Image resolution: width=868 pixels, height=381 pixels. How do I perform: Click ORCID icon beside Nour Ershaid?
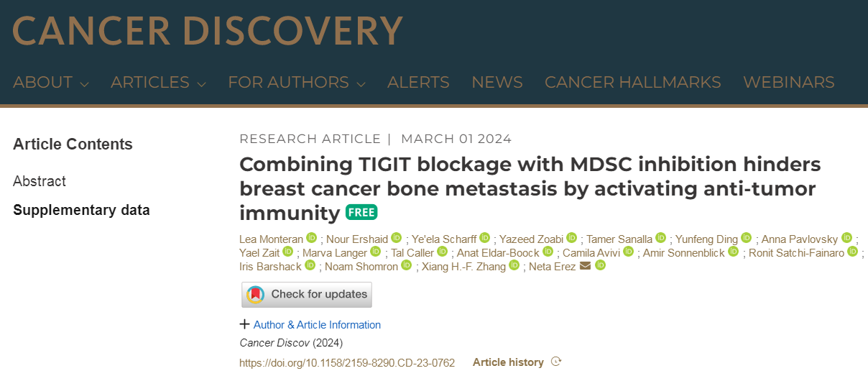[x=397, y=238]
